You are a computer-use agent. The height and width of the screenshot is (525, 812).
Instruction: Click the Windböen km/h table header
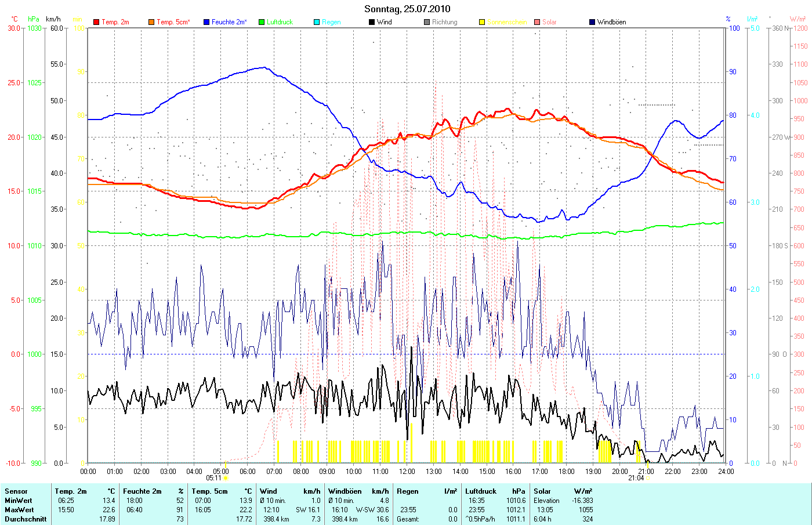[x=358, y=491]
